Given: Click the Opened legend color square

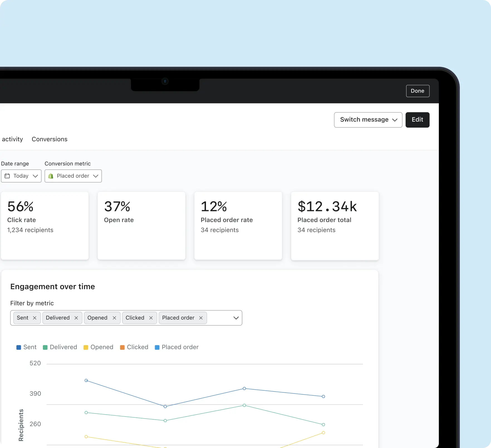Looking at the screenshot, I should pyautogui.click(x=86, y=347).
